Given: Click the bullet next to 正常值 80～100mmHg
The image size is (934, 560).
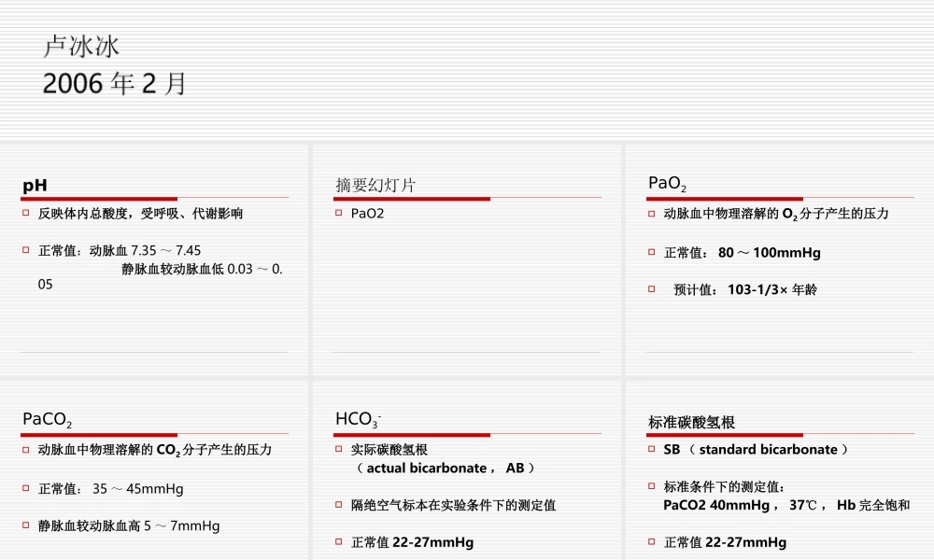Looking at the screenshot, I should click(x=650, y=251).
